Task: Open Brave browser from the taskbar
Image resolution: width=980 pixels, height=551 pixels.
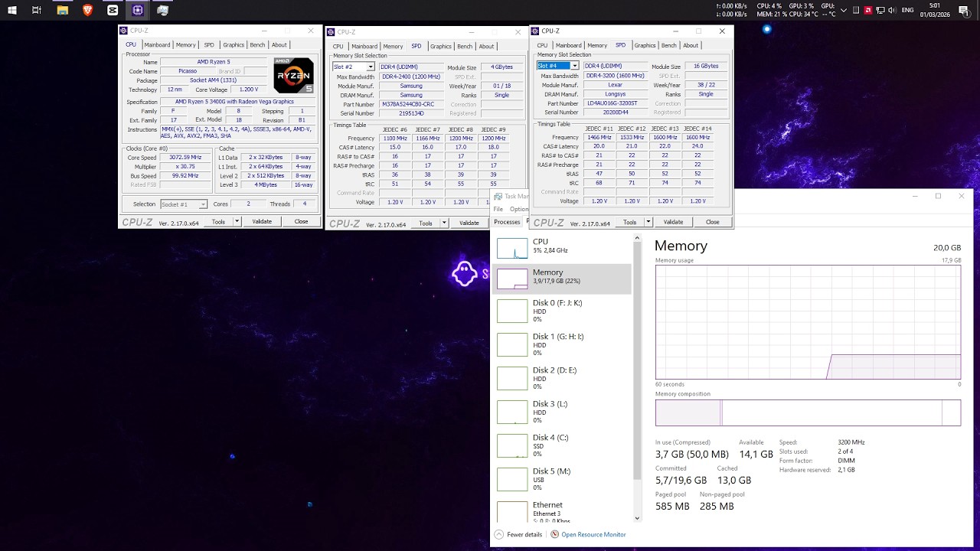Action: coord(87,10)
